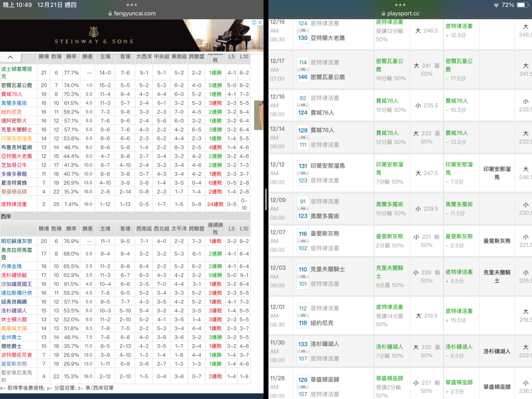Open 丹佛金塊 team link

point(11,266)
